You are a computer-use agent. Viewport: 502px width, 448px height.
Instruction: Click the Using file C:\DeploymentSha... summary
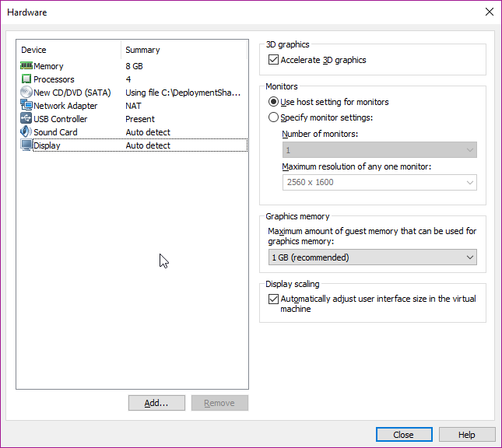coord(183,93)
